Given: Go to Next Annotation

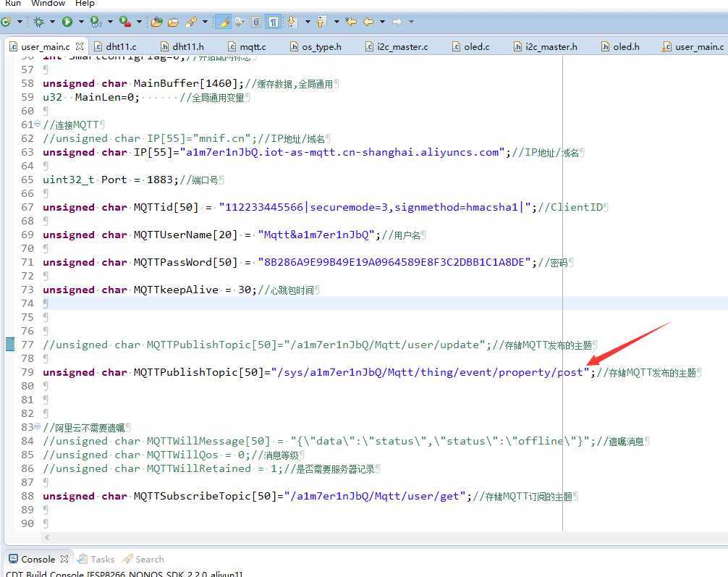Looking at the screenshot, I should [x=292, y=22].
